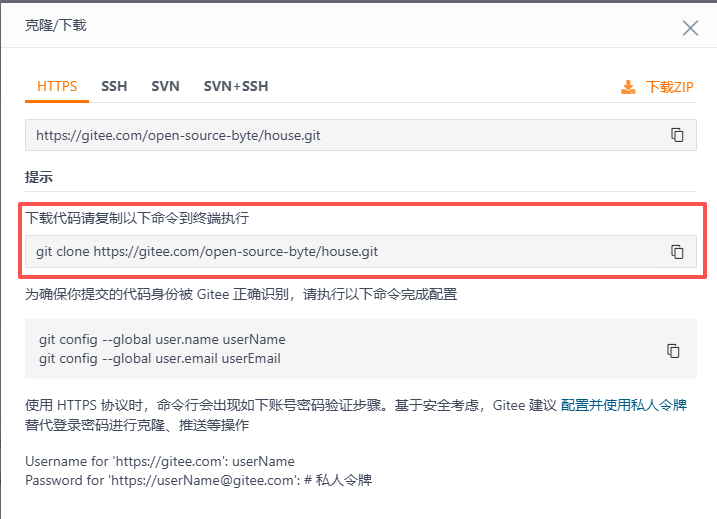Click the Username for 'https://gitee.com' line
This screenshot has width=717, height=519.
[160, 461]
